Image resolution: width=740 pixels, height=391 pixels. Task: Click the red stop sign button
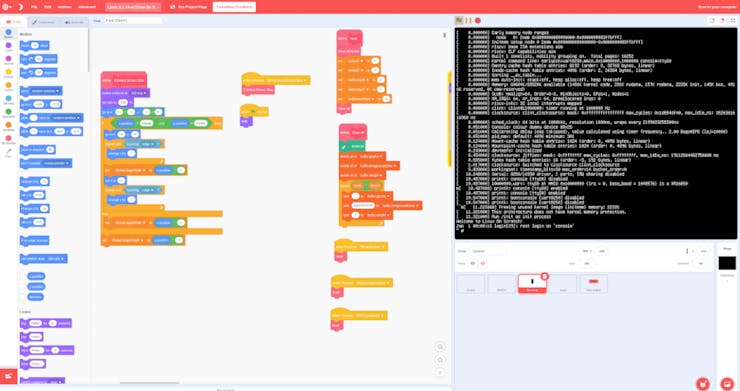478,20
